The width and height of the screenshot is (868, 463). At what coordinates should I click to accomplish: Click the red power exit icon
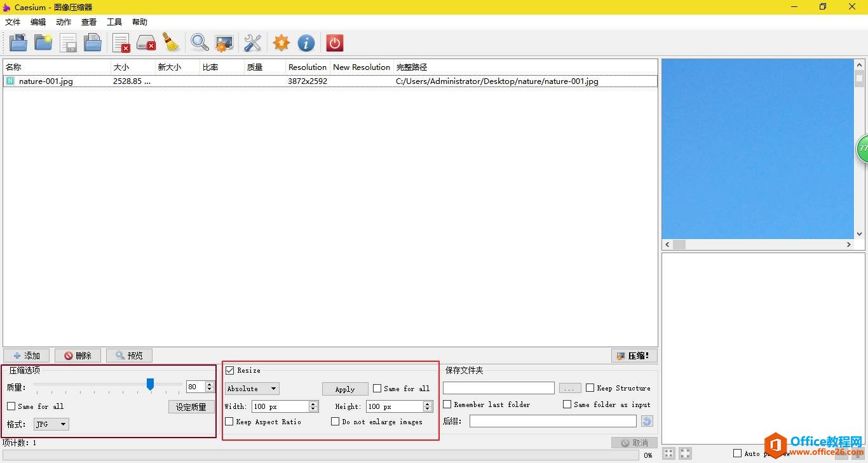click(334, 43)
